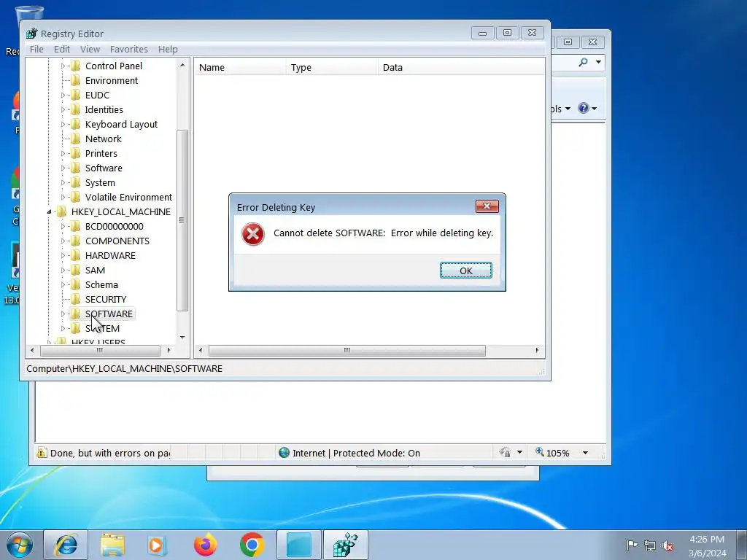Open the File menu in Registry Editor
Screen dimensions: 747x560
pyautogui.click(x=36, y=49)
